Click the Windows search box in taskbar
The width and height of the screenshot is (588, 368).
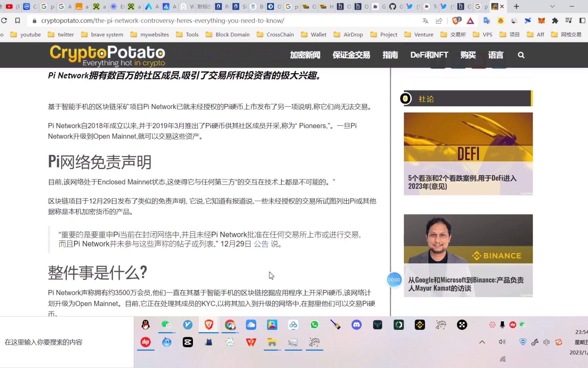tap(67, 342)
